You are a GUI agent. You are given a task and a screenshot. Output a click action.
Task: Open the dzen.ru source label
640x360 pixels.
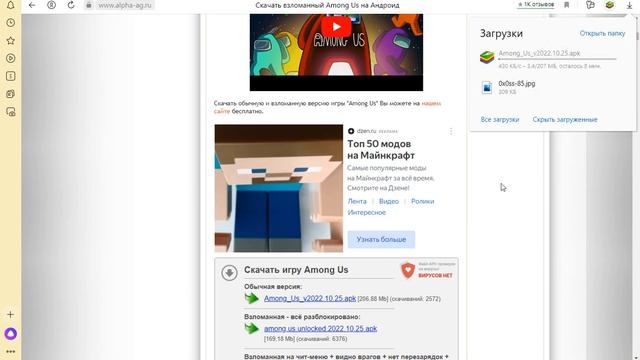(366, 131)
